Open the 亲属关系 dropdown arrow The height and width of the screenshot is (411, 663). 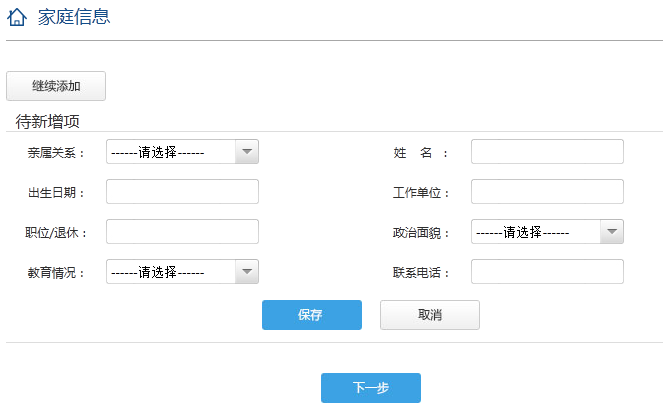pos(247,151)
